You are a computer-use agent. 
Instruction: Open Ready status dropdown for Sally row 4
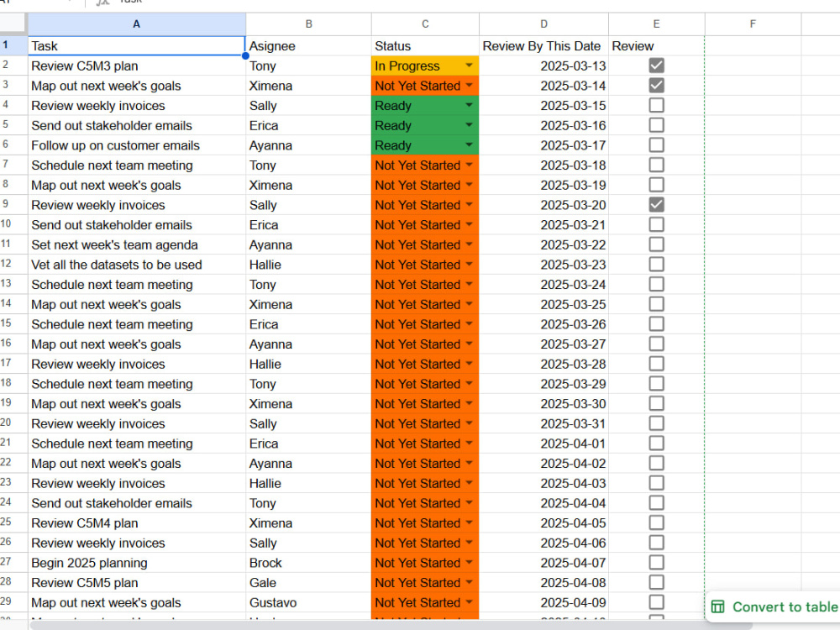(469, 105)
